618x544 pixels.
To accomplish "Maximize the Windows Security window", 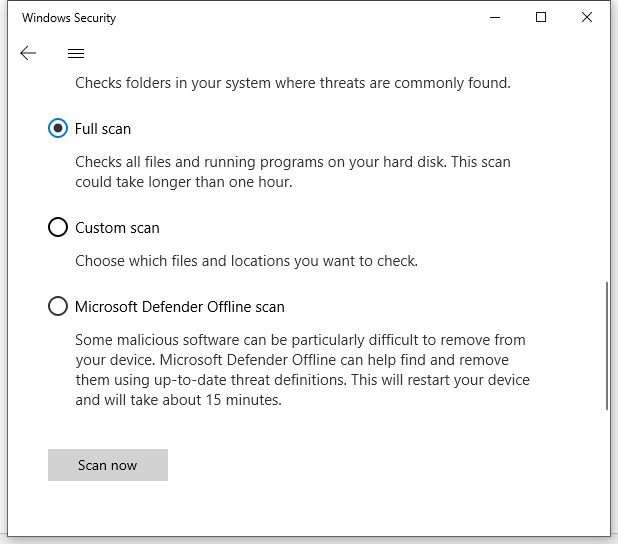I will (541, 17).
